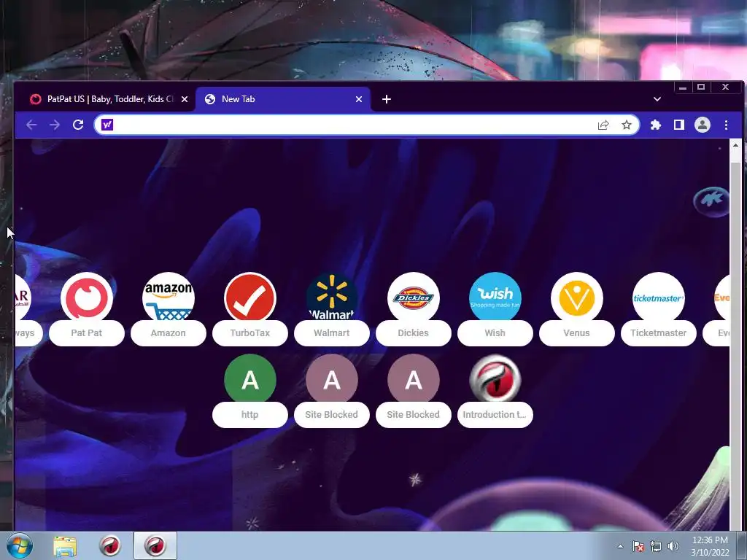Expand the tab search dropdown arrow

pos(657,99)
